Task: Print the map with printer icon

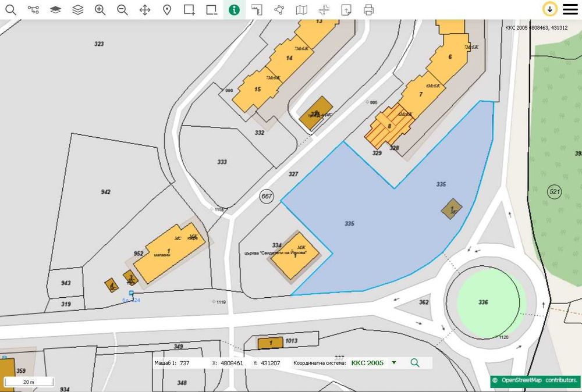Action: pyautogui.click(x=368, y=10)
